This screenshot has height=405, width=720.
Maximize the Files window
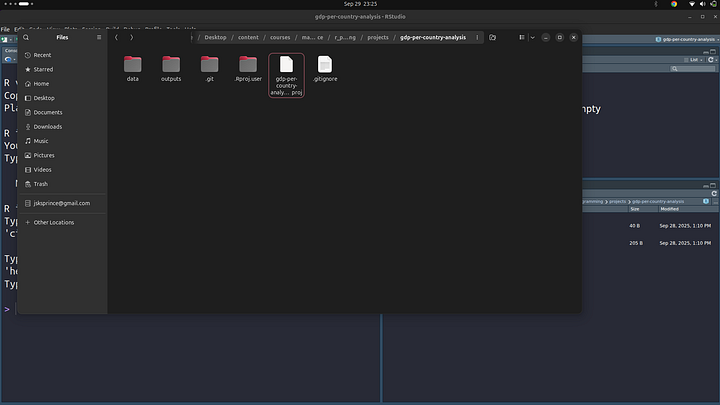559,37
